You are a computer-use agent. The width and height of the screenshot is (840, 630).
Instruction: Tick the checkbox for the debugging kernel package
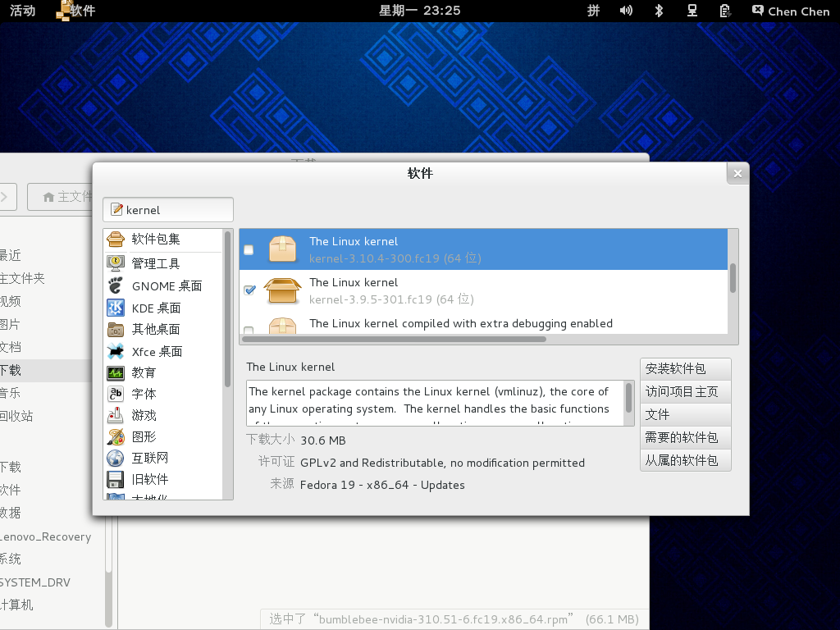249,330
